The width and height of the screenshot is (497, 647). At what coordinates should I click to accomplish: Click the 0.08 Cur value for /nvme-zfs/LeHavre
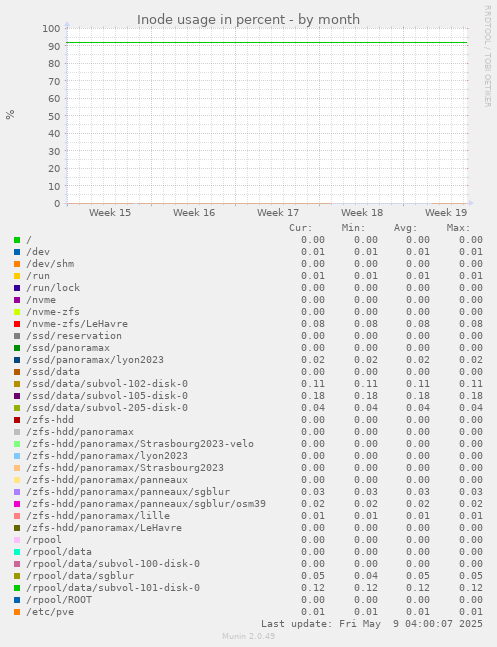point(313,324)
